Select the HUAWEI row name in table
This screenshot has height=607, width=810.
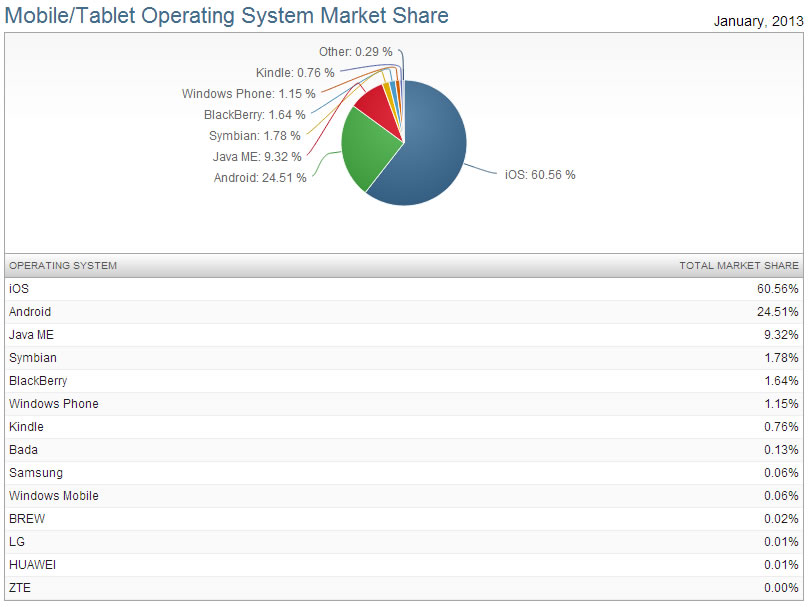coord(32,565)
